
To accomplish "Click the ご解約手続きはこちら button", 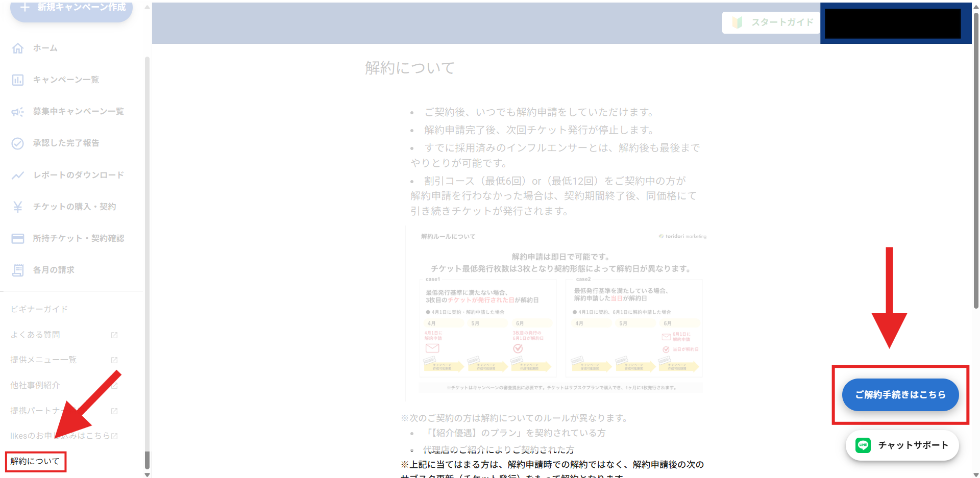I will (x=900, y=394).
